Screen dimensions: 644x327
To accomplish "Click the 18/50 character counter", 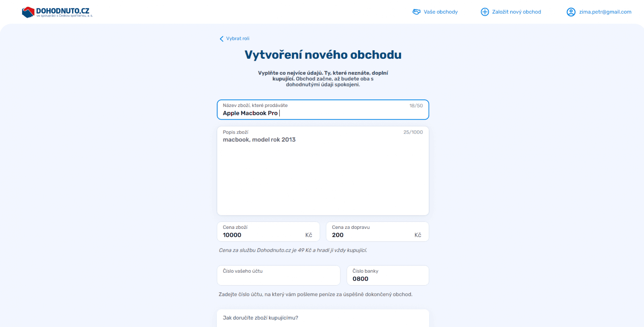I will point(416,106).
